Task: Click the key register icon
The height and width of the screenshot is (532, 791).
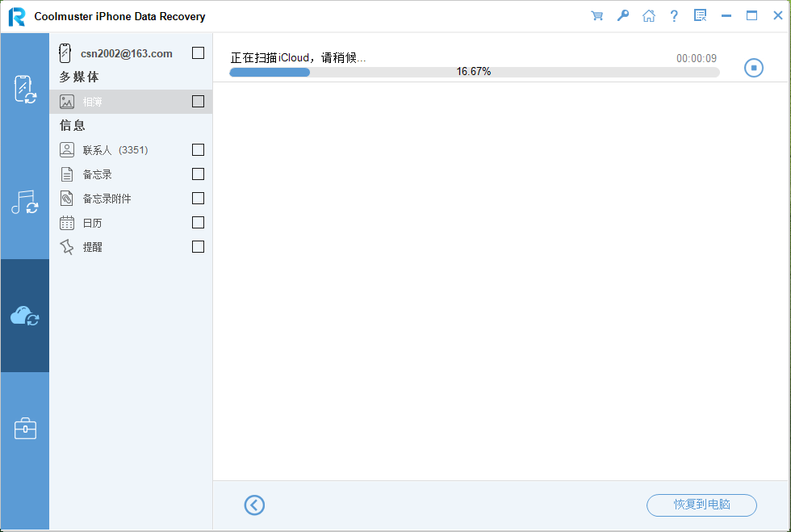Action: [623, 15]
